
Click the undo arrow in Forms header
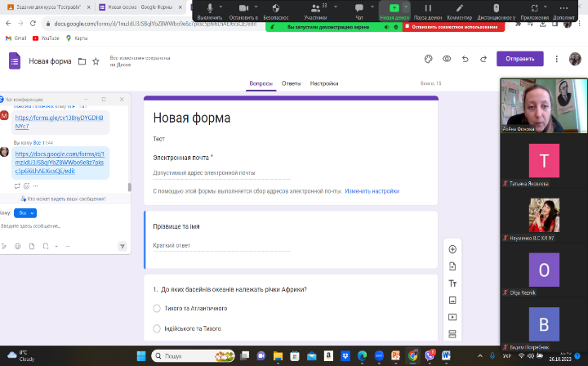[x=465, y=59]
